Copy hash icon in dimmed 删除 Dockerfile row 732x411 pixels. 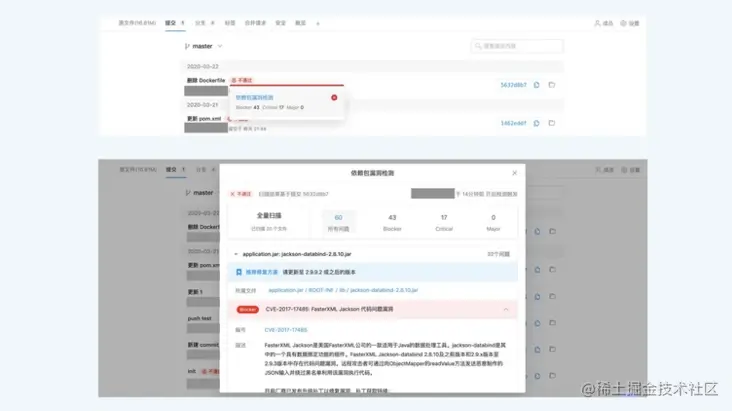tap(537, 231)
